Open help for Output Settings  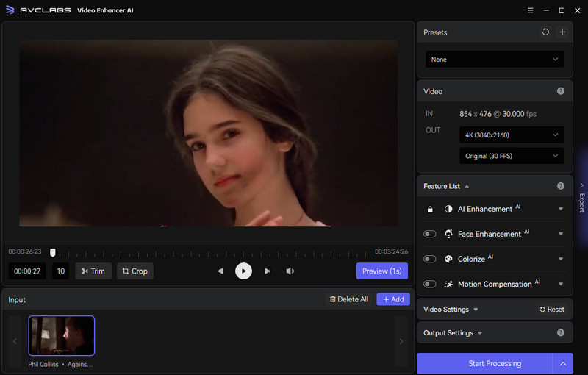[x=561, y=332]
